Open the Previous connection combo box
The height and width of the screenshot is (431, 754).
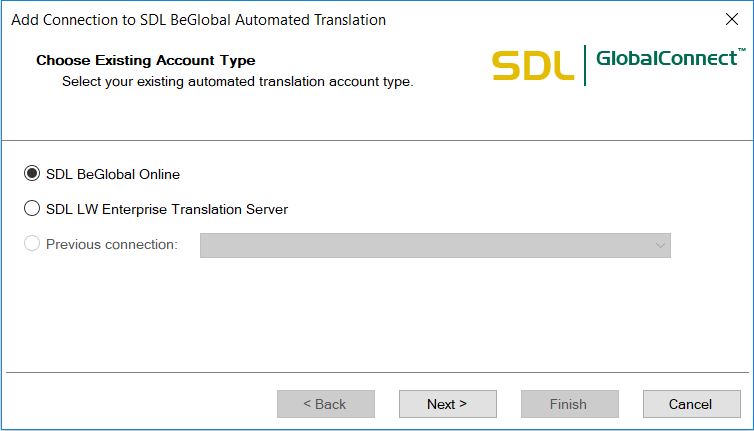(434, 245)
